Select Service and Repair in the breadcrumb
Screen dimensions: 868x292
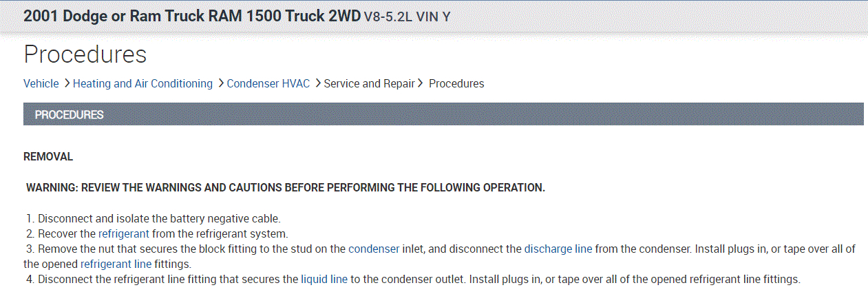pos(369,83)
